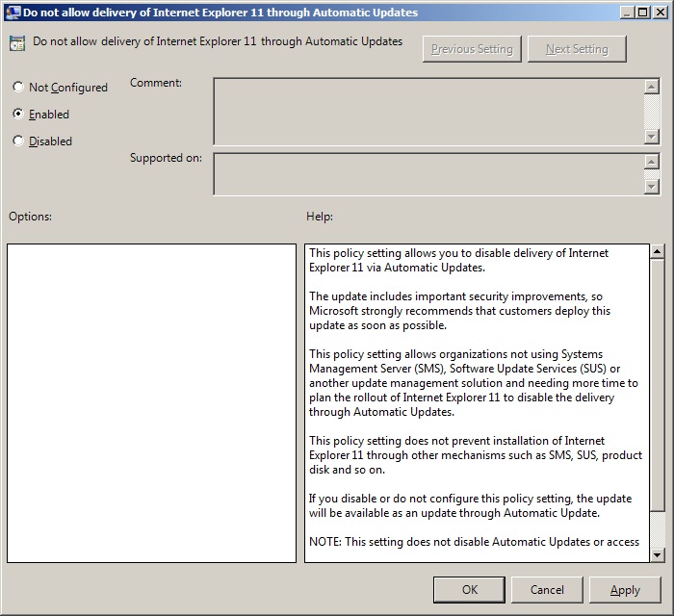Click the 'update as soon as possible.' text
The width and height of the screenshot is (674, 616).
[x=377, y=325]
